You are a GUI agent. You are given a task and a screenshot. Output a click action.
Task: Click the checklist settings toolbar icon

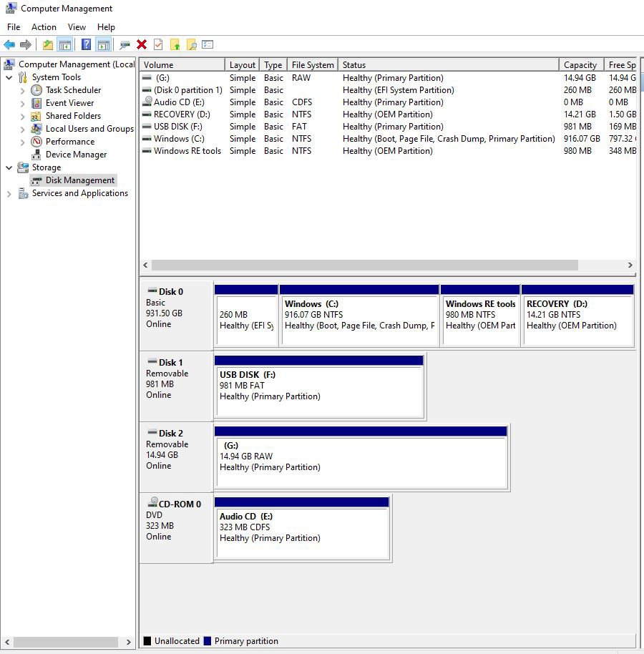tap(208, 44)
